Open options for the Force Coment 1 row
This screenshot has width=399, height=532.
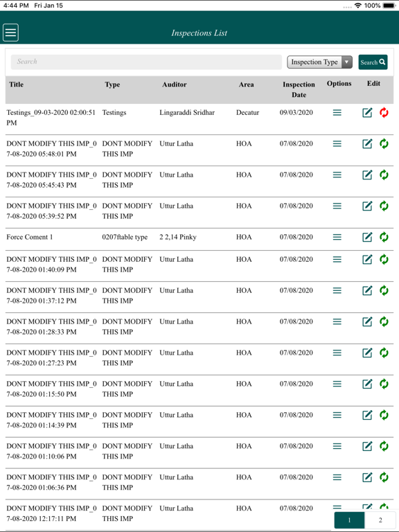[x=337, y=237]
